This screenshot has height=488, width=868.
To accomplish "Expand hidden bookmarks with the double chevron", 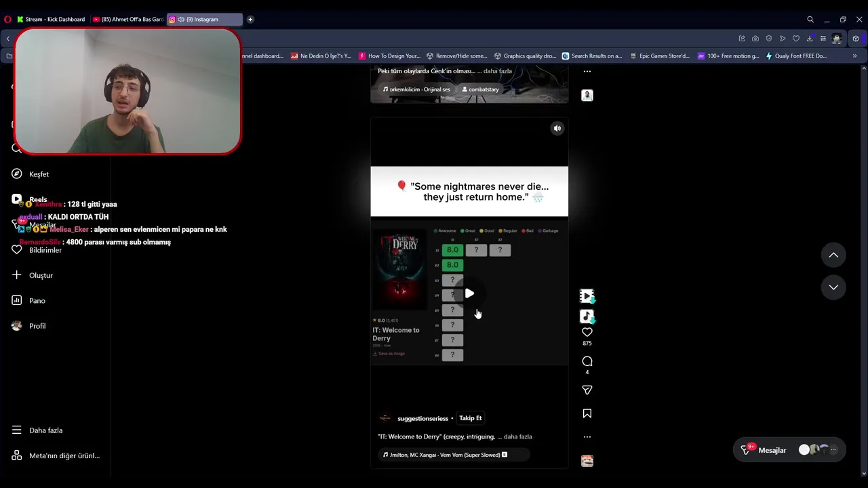I will click(x=854, y=56).
